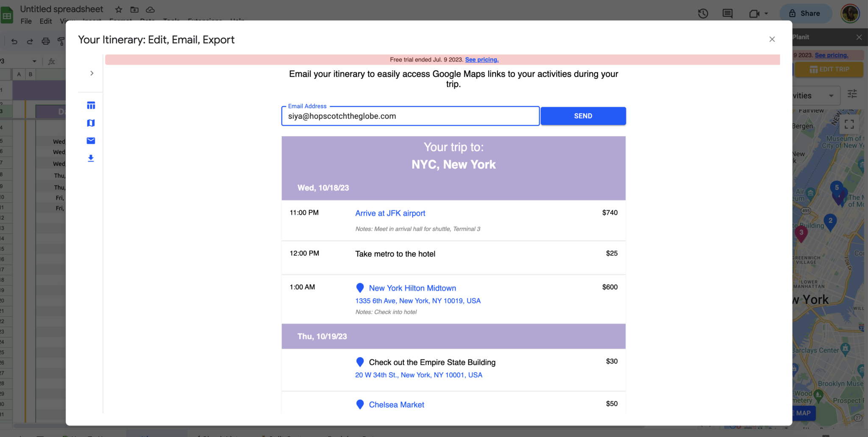Screen dimensions: 868x437
Task: Open the Sheets home icon
Action: coord(7,16)
